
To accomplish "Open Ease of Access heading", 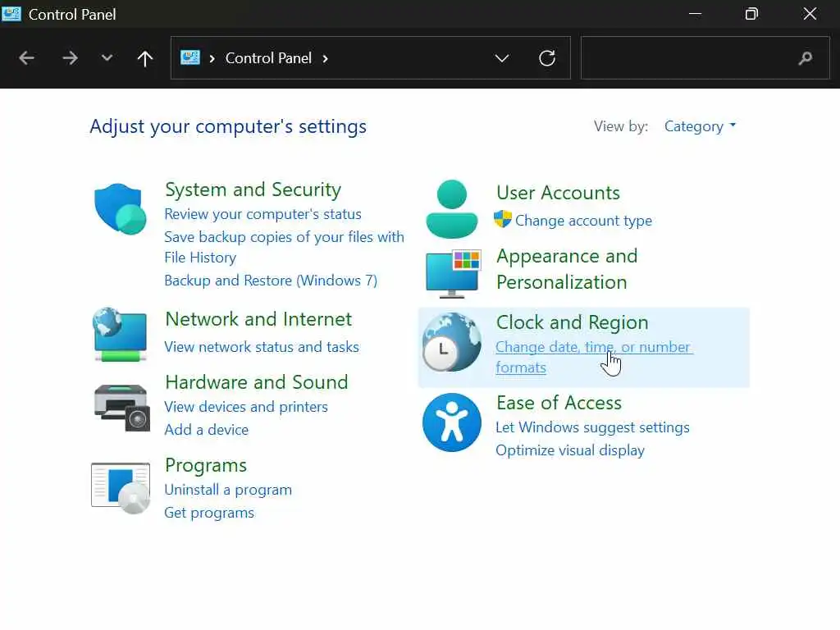I will pyautogui.click(x=559, y=403).
